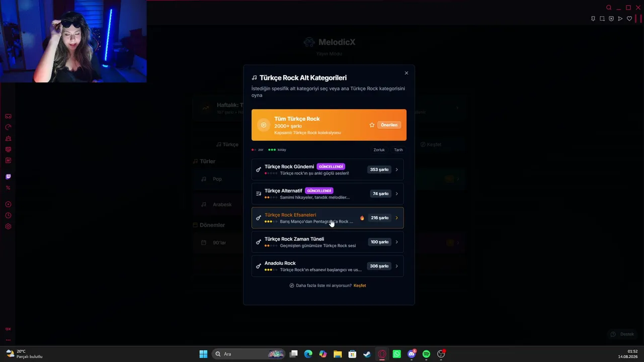Click the send arrow icon in browser toolbar
644x362 pixels.
tap(620, 19)
